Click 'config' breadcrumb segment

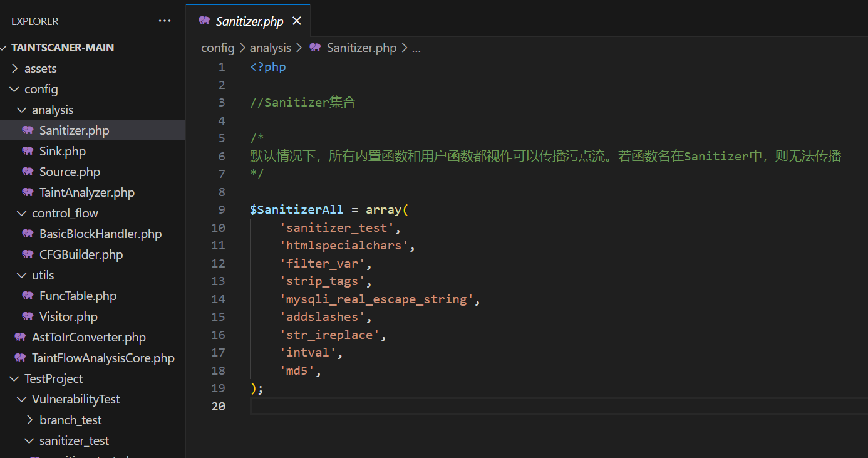pos(217,48)
